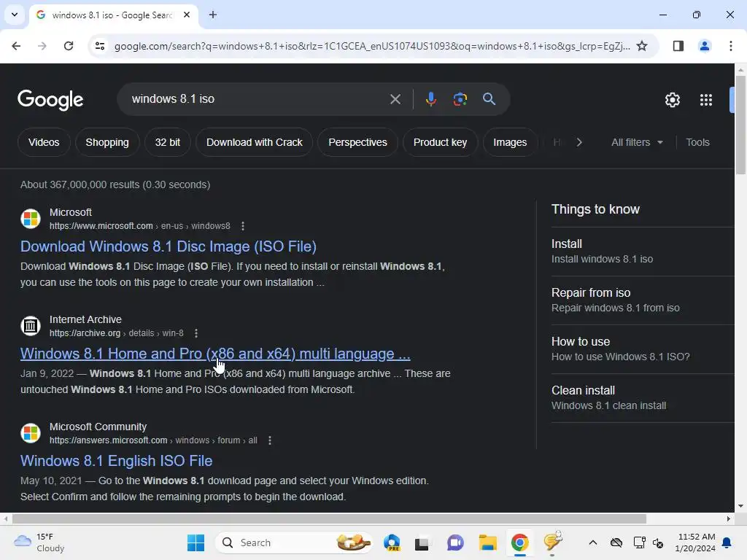Open the notification bell
Viewport: 747px width, 560px height.
click(727, 542)
